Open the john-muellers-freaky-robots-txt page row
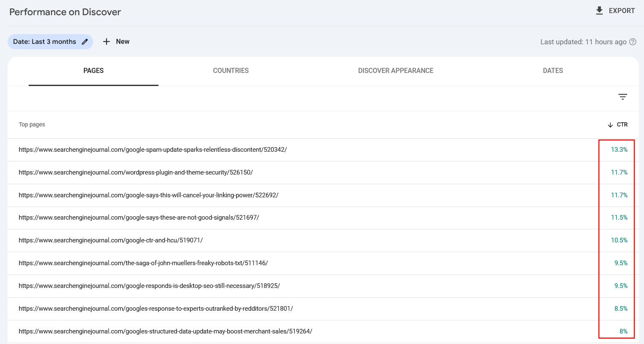644x344 pixels. point(143,263)
